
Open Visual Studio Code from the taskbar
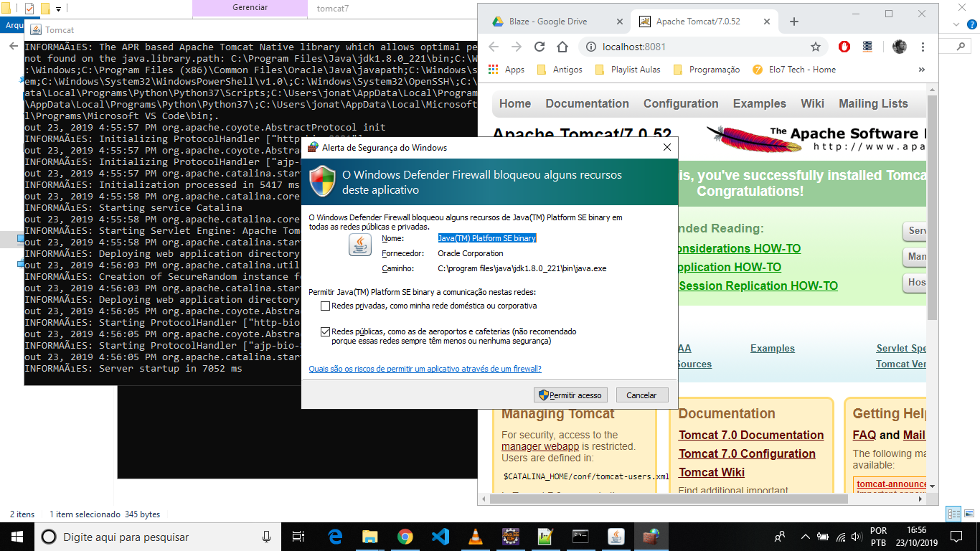click(x=440, y=536)
